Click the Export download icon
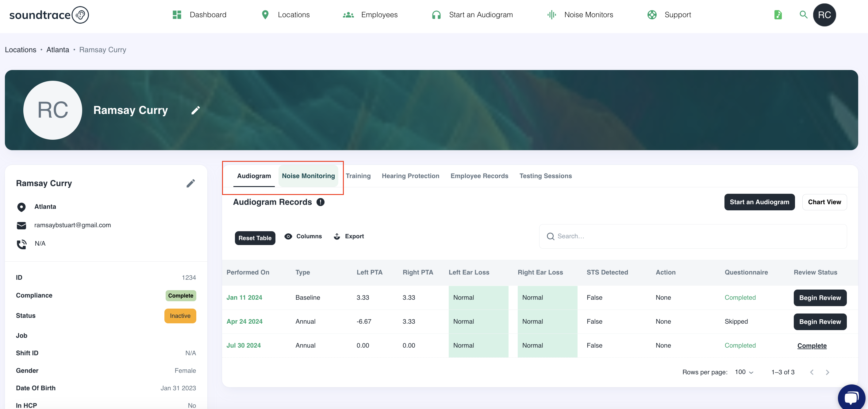The width and height of the screenshot is (868, 409). (x=337, y=236)
